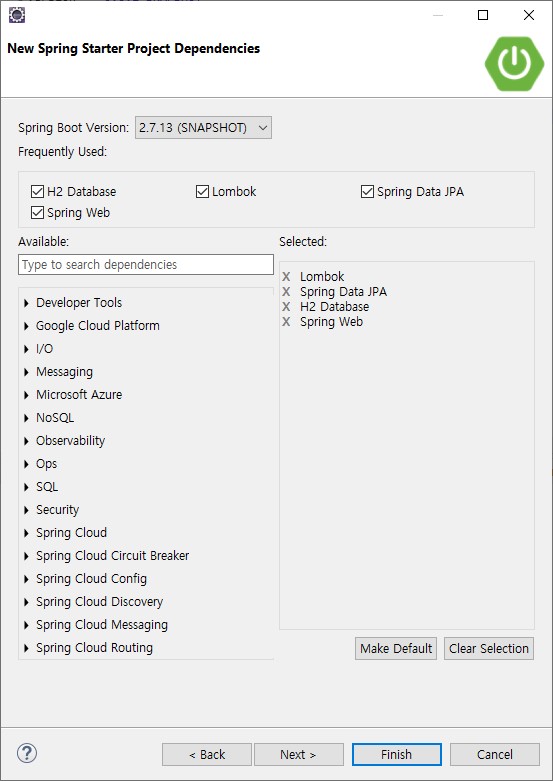This screenshot has width=553, height=781.
Task: Select Lombok text in Selected list
Action: coord(322,276)
